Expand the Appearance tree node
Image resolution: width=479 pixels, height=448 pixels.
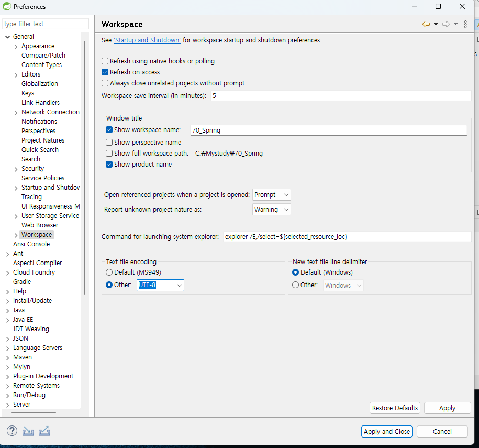coord(16,47)
